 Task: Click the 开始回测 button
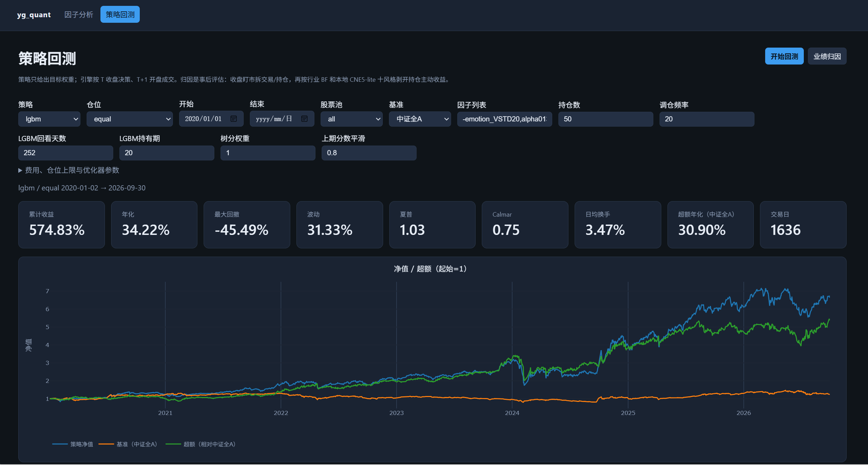click(784, 56)
